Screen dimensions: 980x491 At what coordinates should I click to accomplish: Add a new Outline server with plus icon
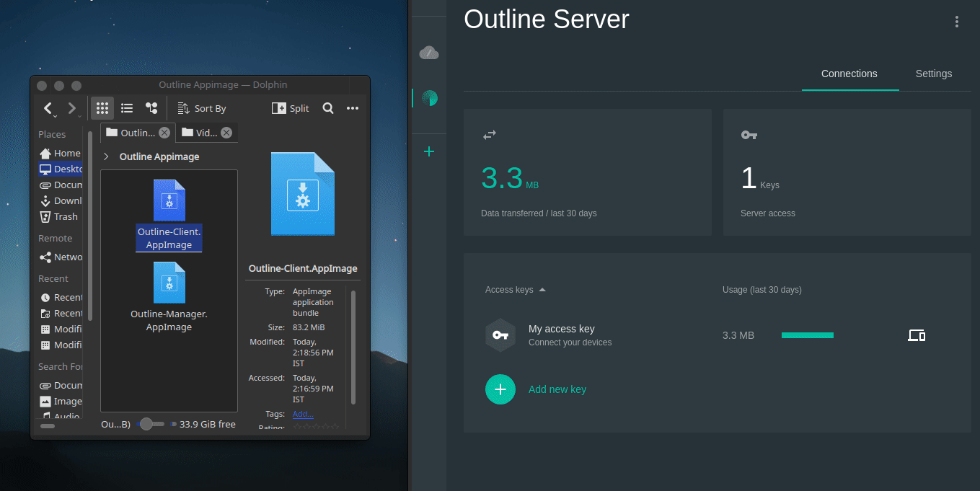[x=428, y=151]
